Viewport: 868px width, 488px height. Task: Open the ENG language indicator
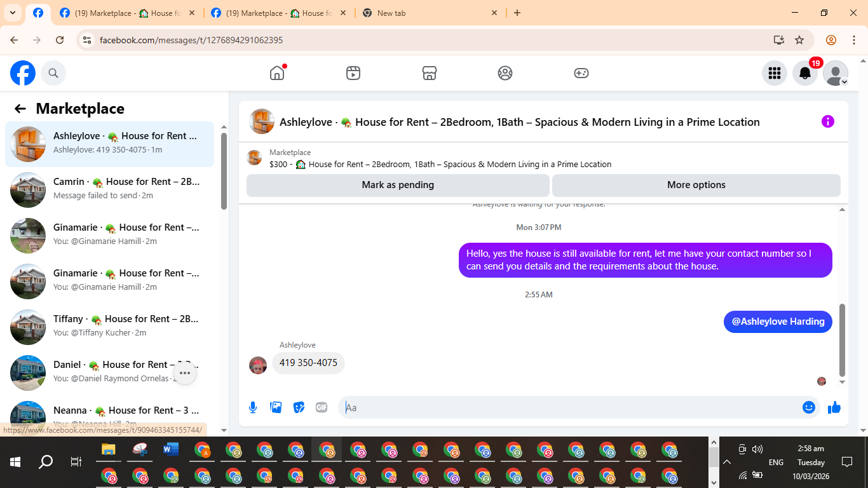point(776,463)
